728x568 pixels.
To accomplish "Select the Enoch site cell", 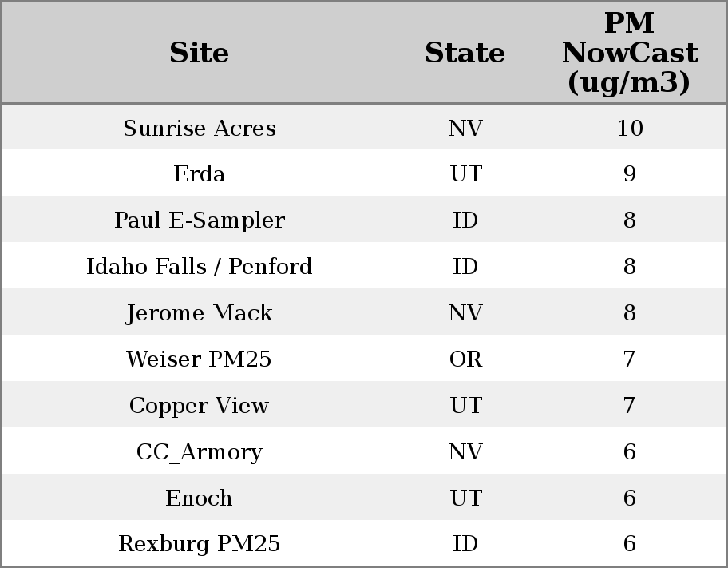I will (x=199, y=498).
